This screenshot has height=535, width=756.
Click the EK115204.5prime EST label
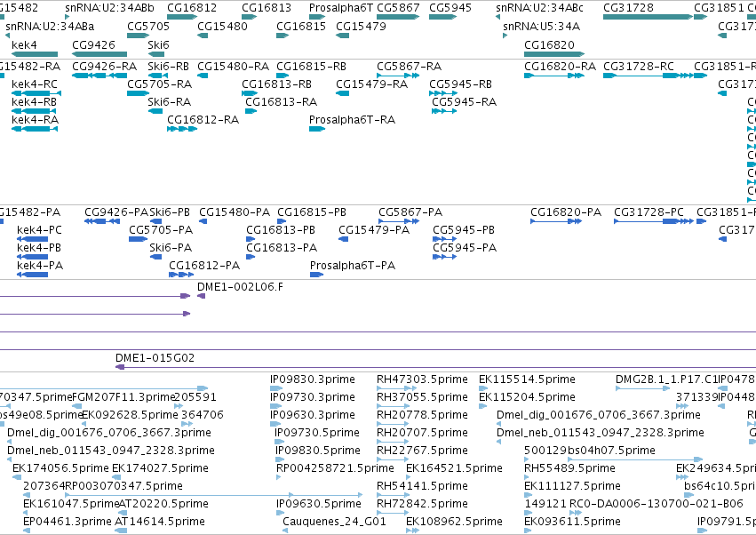(x=527, y=397)
